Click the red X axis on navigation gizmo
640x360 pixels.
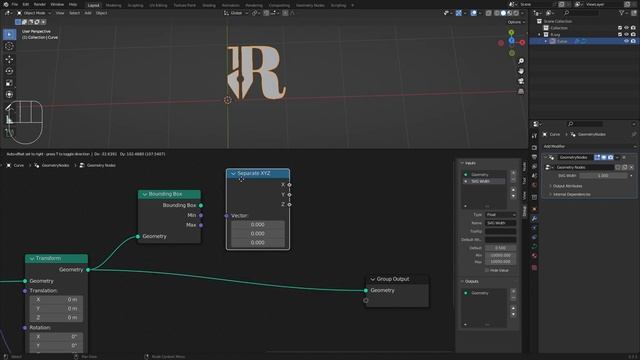click(522, 42)
